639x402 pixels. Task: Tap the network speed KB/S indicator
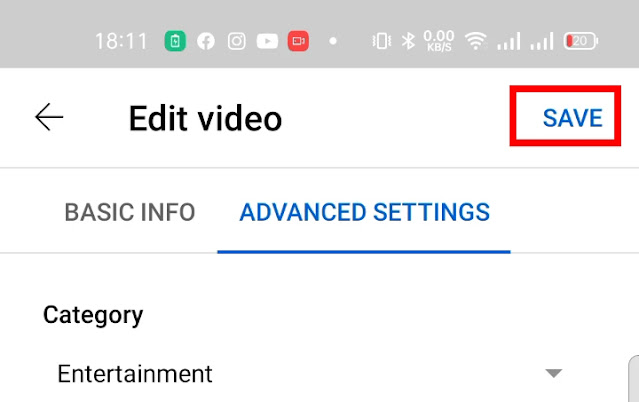(x=439, y=41)
